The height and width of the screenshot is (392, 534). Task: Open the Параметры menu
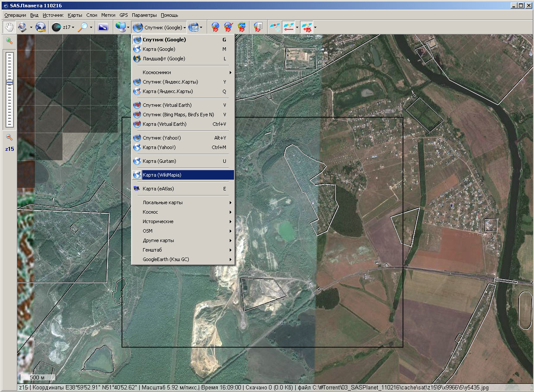point(144,15)
